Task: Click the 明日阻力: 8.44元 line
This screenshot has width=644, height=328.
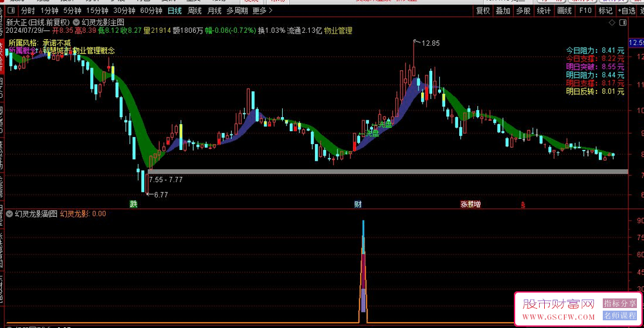Action: 595,75
